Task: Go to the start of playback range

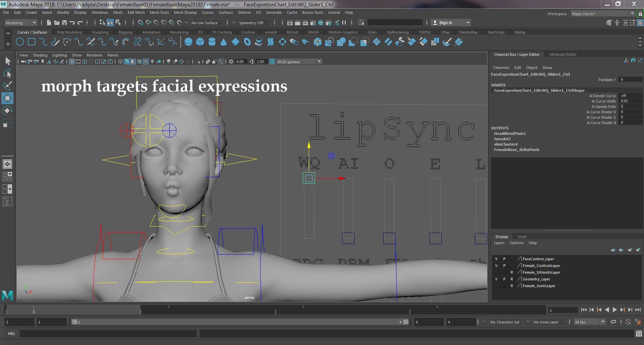Action: click(x=584, y=310)
